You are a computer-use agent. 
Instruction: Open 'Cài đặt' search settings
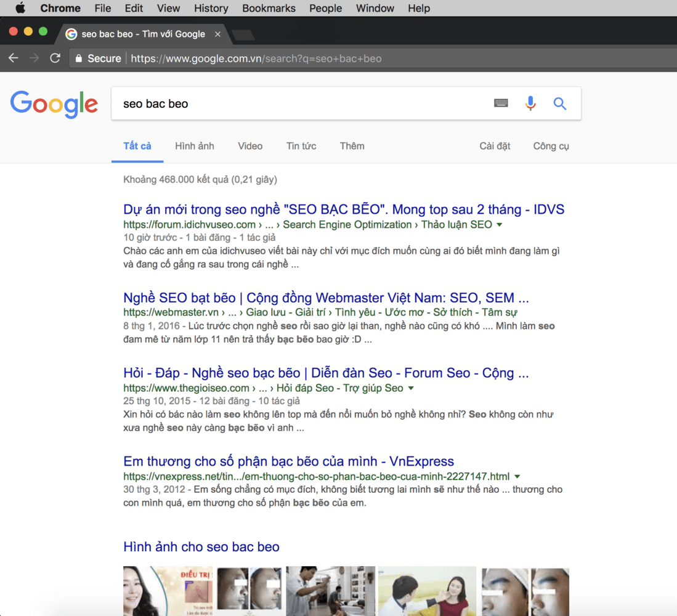[495, 146]
